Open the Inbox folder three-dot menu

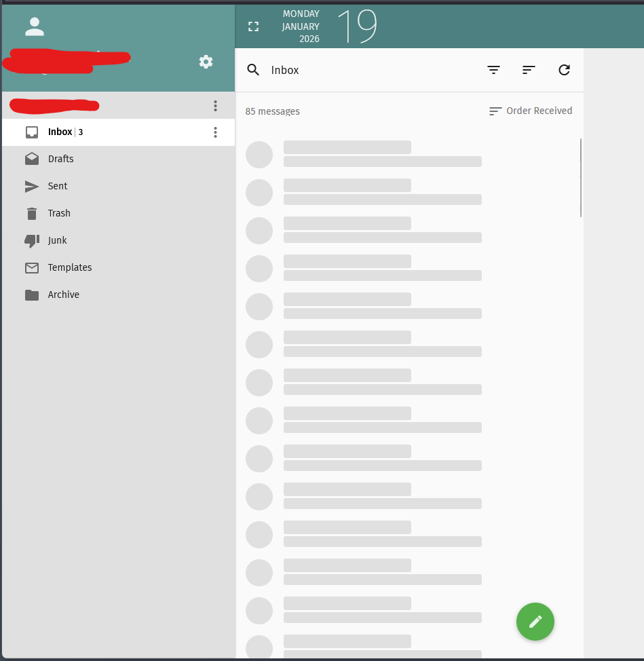click(x=215, y=132)
